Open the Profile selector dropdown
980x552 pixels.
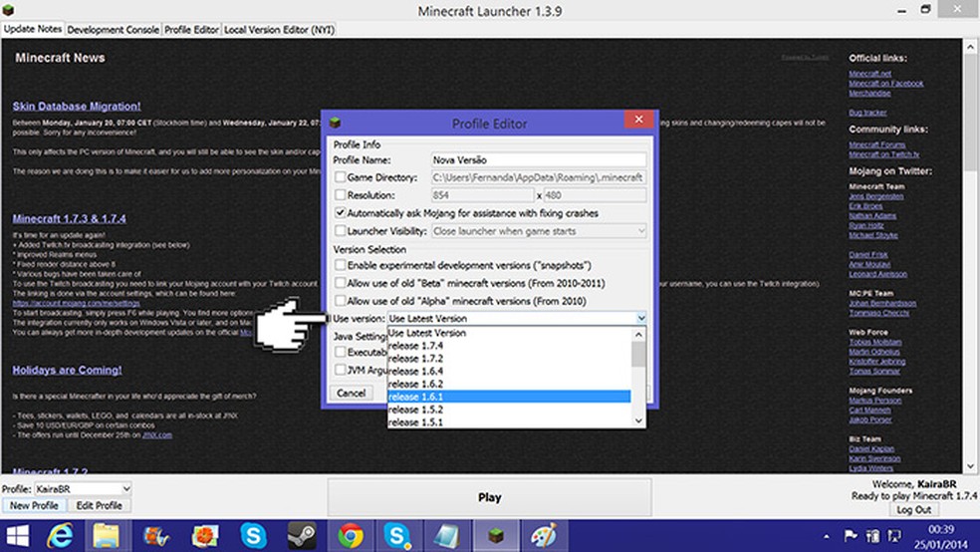point(124,489)
